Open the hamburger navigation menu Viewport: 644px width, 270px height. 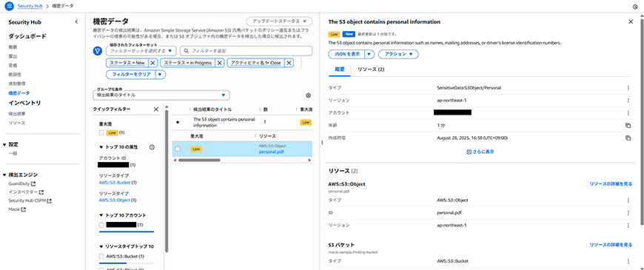click(x=9, y=6)
